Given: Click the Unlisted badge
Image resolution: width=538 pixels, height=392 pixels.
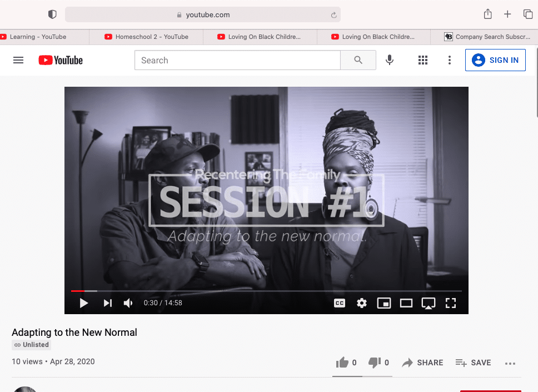Looking at the screenshot, I should pyautogui.click(x=32, y=345).
